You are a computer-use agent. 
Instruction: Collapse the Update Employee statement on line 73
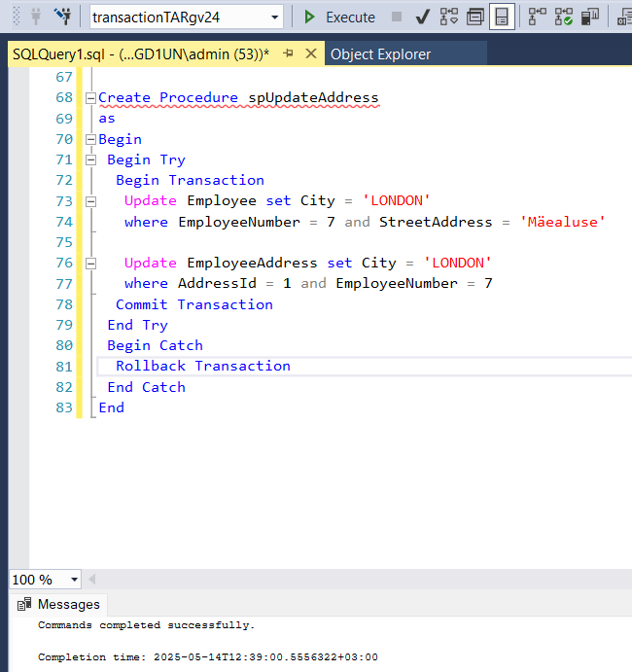90,201
